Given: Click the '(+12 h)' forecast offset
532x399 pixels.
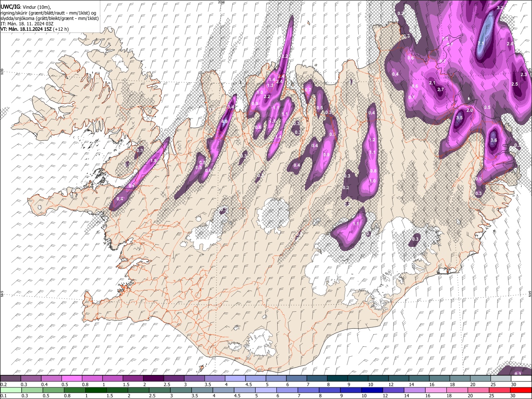Looking at the screenshot, I should [61, 29].
